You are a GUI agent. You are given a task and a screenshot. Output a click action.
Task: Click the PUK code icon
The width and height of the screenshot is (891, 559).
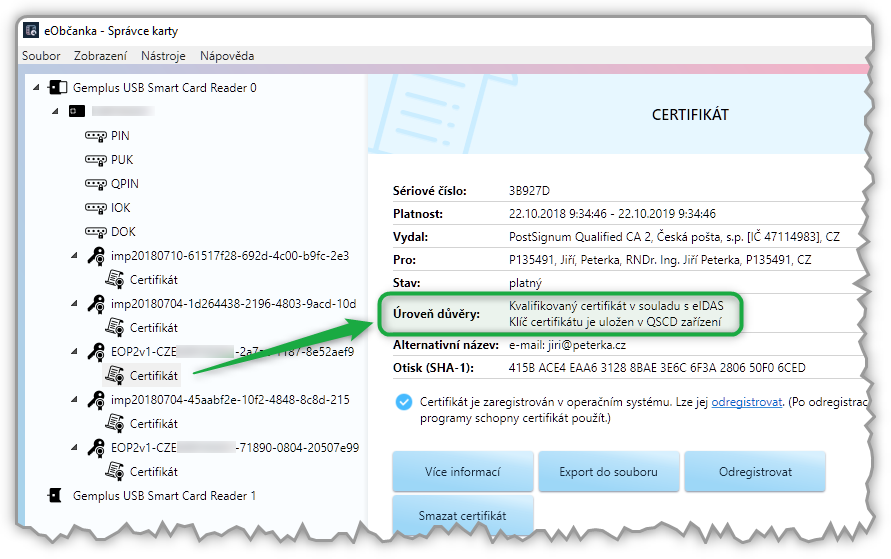pos(95,160)
